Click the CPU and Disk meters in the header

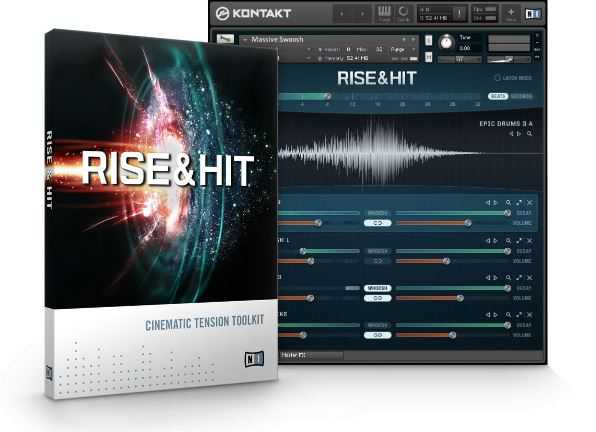(485, 14)
